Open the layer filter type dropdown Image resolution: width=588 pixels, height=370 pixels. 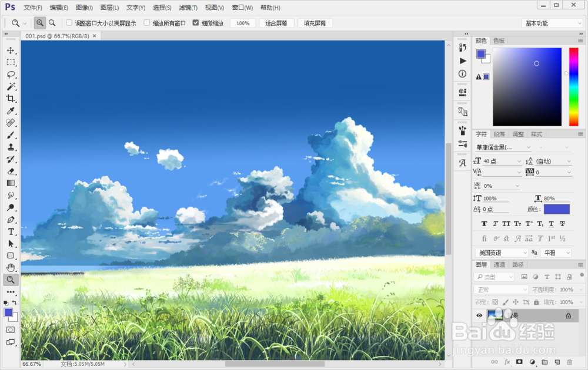tap(494, 277)
